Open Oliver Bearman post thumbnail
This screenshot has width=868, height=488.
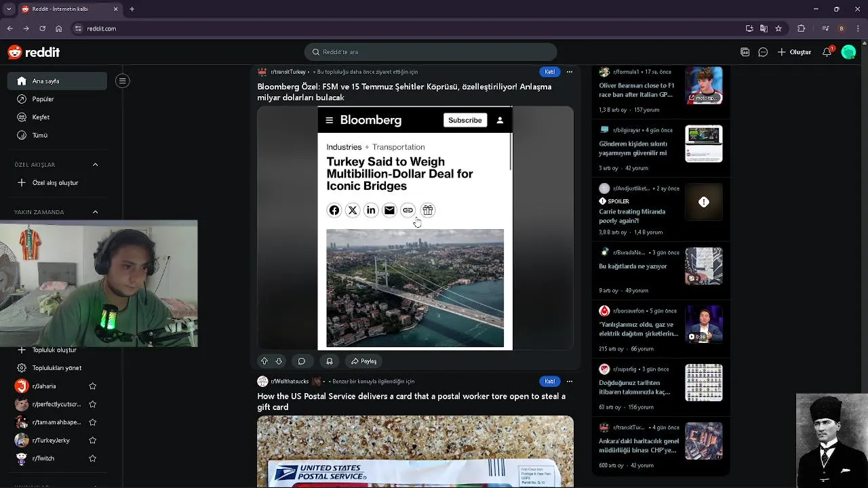pos(704,85)
